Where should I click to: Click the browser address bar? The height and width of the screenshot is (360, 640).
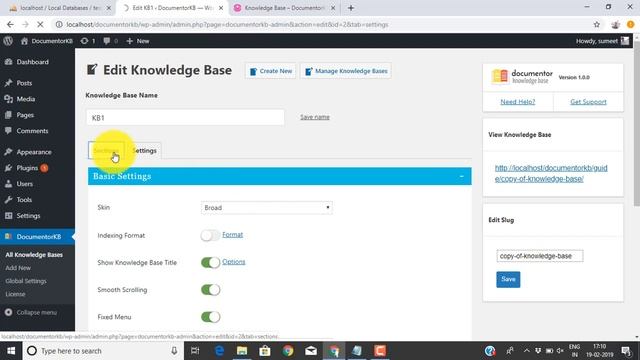(x=322, y=24)
